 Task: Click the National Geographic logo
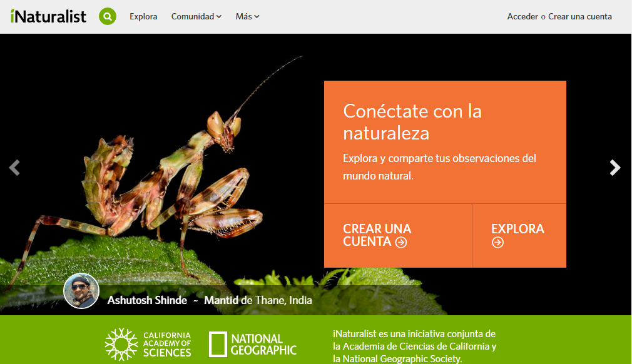(253, 344)
